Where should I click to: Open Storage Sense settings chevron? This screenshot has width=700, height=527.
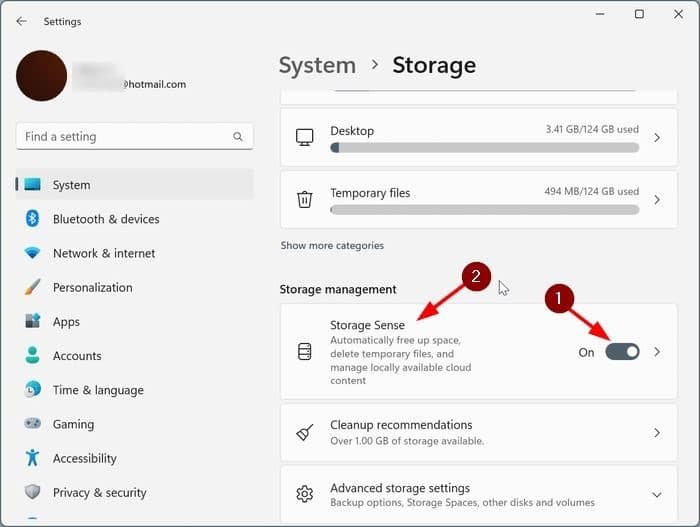coord(657,352)
